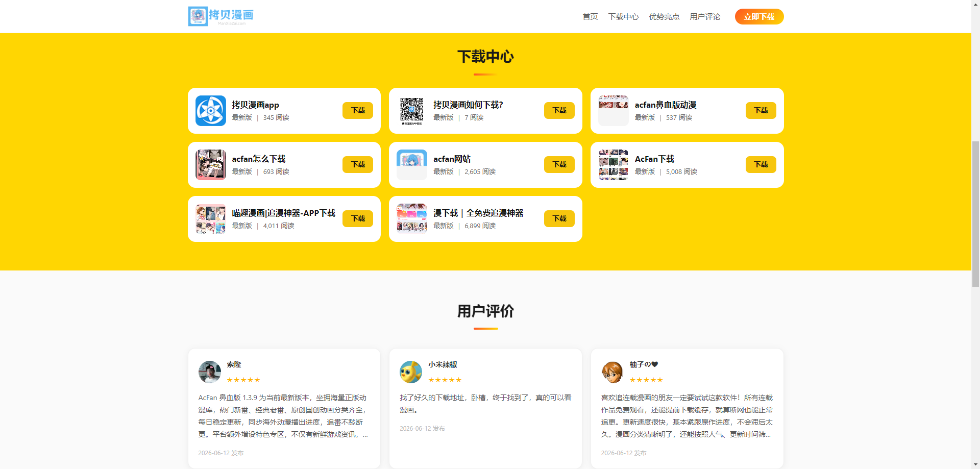Click 柚子の's review text 喜欢追连载漫画
The height and width of the screenshot is (469, 980).
pyautogui.click(x=687, y=416)
